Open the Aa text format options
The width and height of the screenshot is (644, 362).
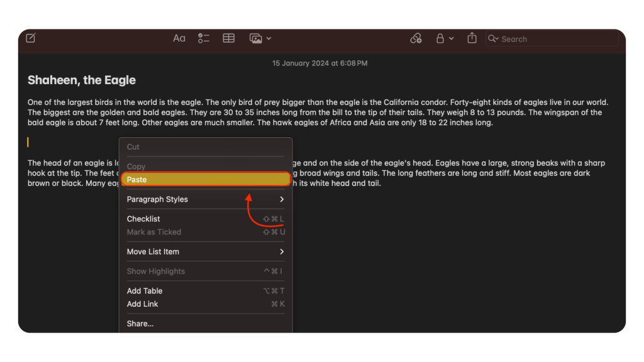tap(179, 38)
